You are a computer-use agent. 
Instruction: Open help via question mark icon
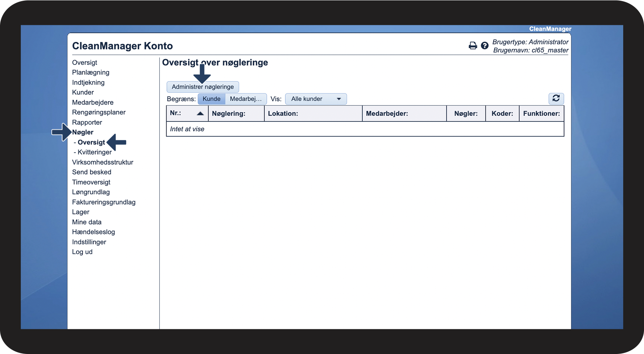484,46
